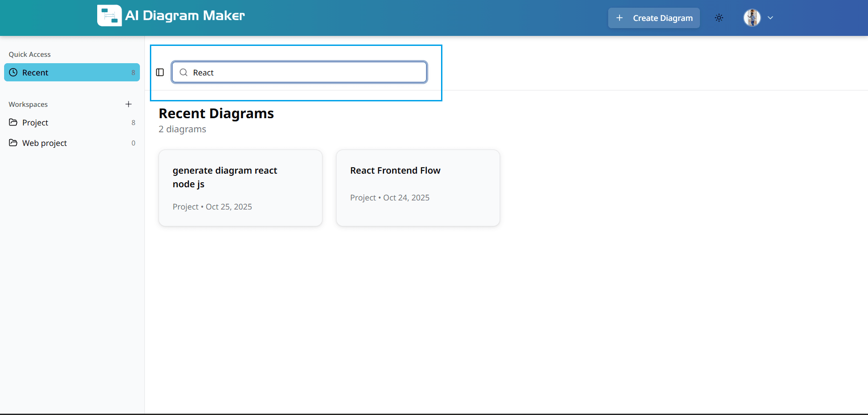
Task: Click inside the search input containing React
Action: coord(299,72)
